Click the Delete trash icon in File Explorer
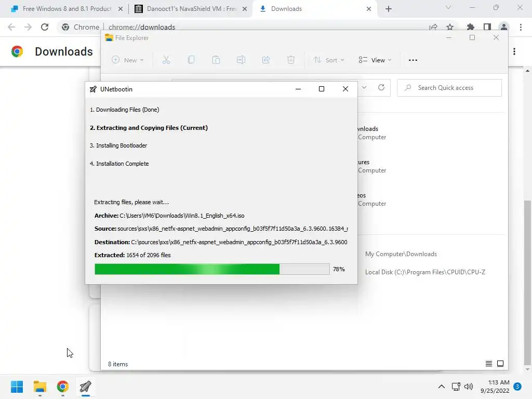The height and width of the screenshot is (399, 532). tap(291, 60)
